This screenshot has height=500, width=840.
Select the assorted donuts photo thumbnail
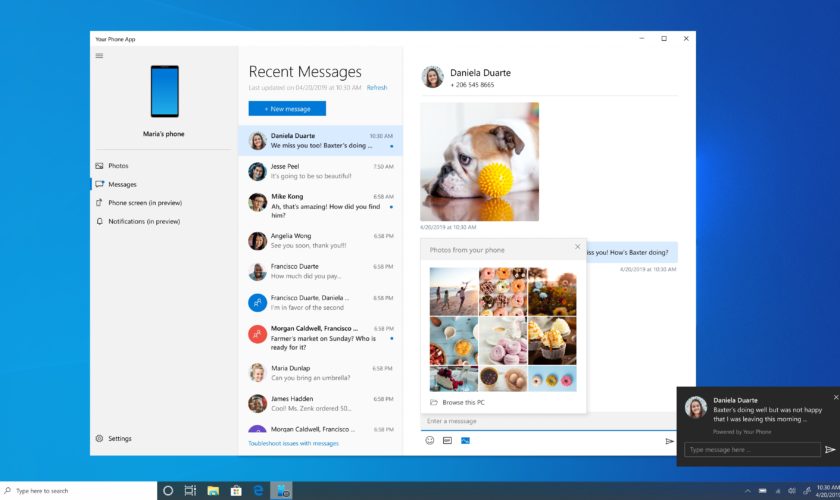[x=502, y=292]
